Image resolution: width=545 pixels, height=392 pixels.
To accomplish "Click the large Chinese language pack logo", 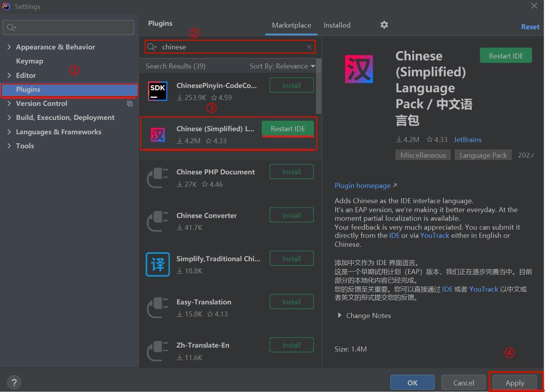I will [359, 69].
